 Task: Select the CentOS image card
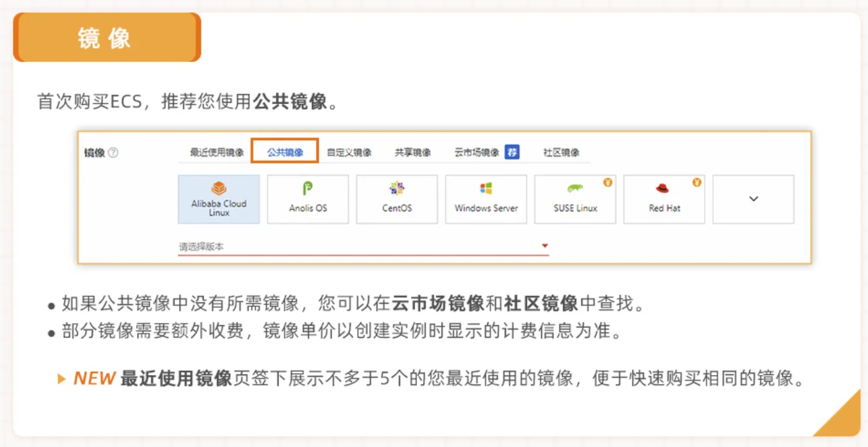click(x=397, y=198)
